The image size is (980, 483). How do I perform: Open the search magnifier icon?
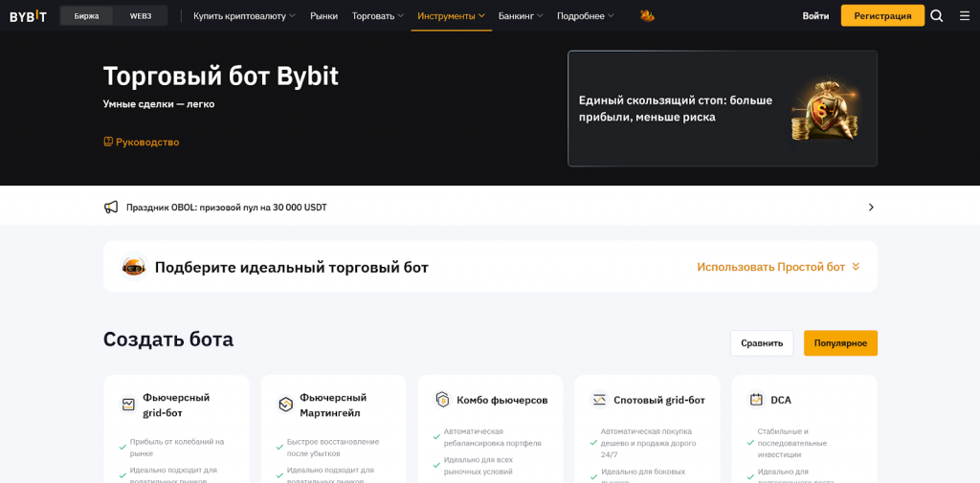coord(937,16)
